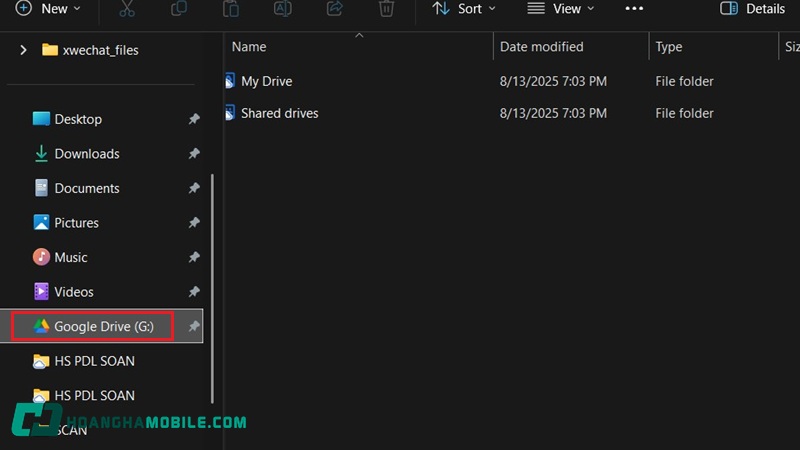Select the Shared drives folder
Viewport: 800px width, 450px height.
tap(280, 113)
